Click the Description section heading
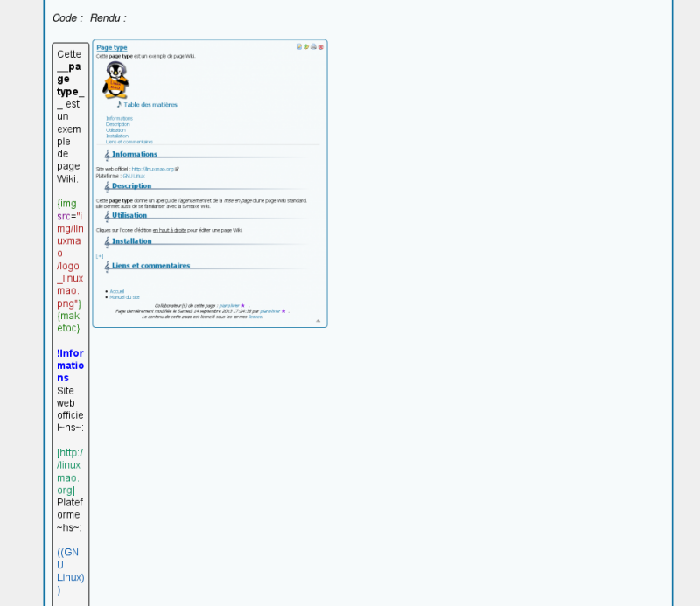The width and height of the screenshot is (700, 606). click(132, 185)
